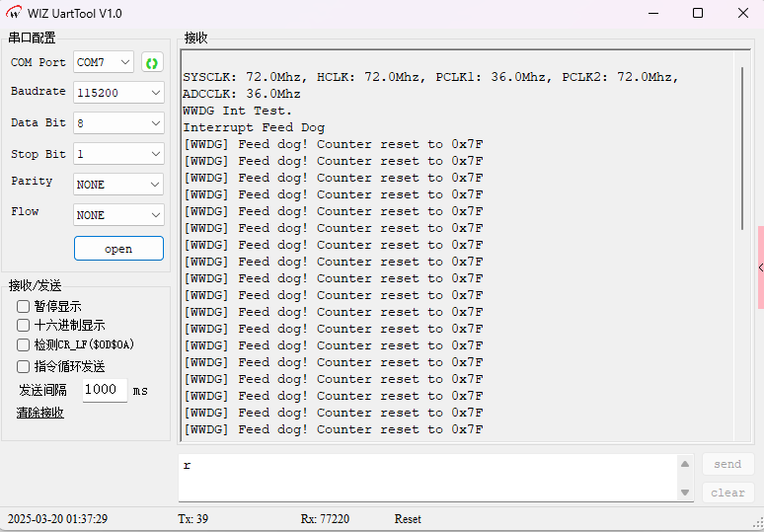Enable 检测CR_LF checkbox
This screenshot has height=532, width=764.
pos(24,345)
